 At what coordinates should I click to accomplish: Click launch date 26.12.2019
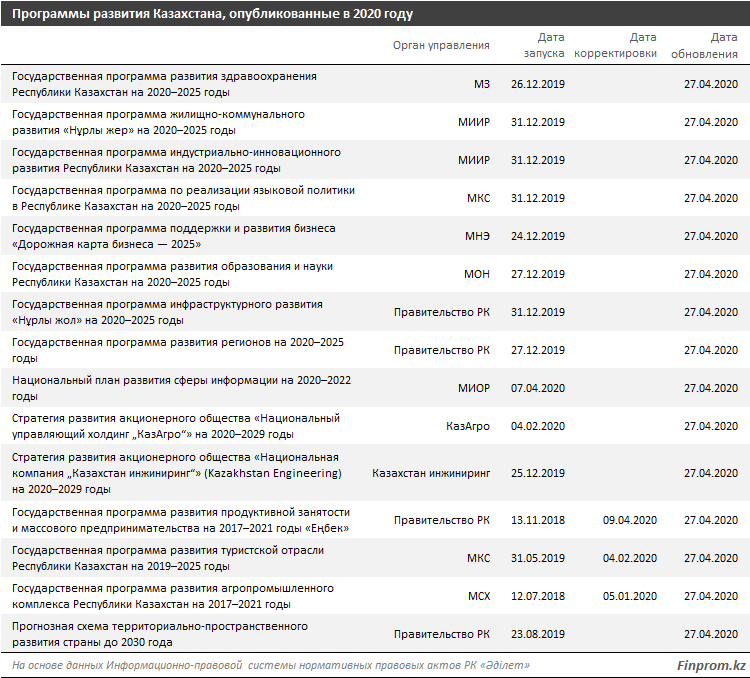coord(538,84)
